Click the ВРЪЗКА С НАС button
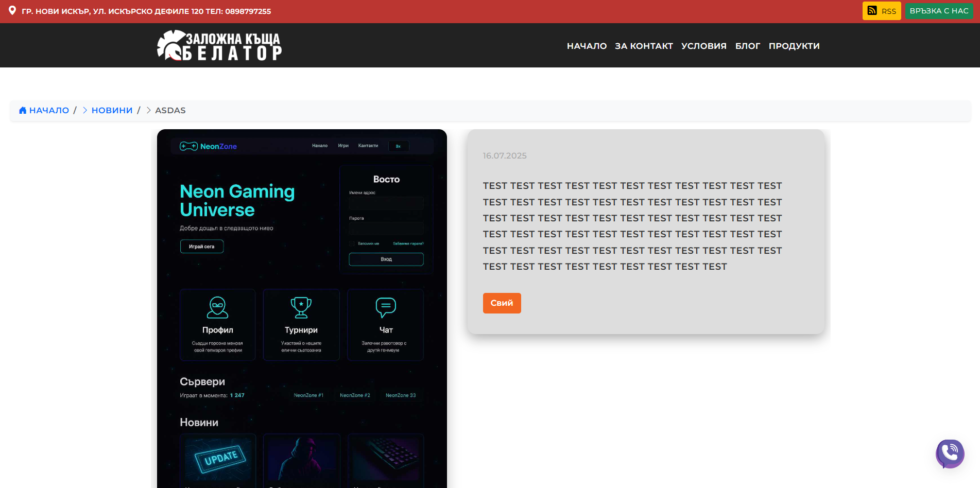The width and height of the screenshot is (980, 488). (938, 11)
